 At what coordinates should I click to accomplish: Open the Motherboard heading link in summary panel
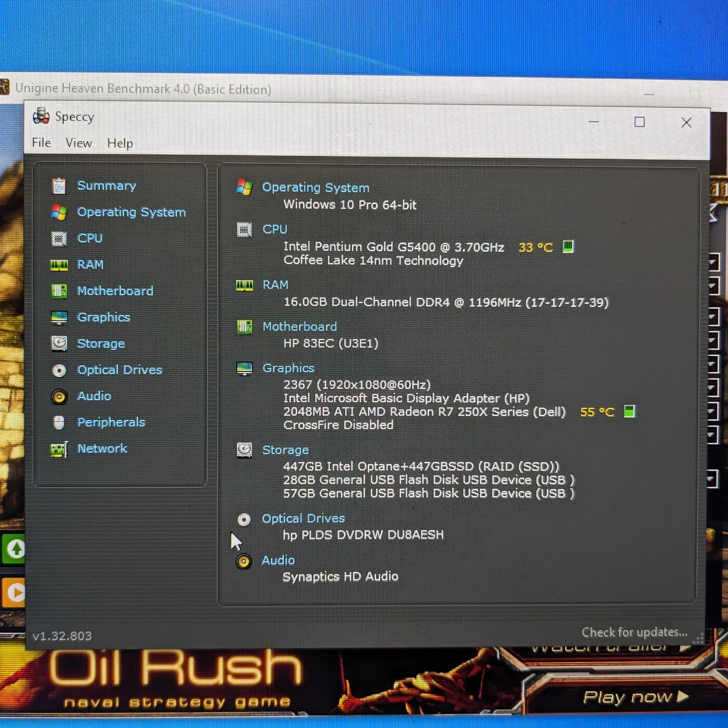point(300,326)
